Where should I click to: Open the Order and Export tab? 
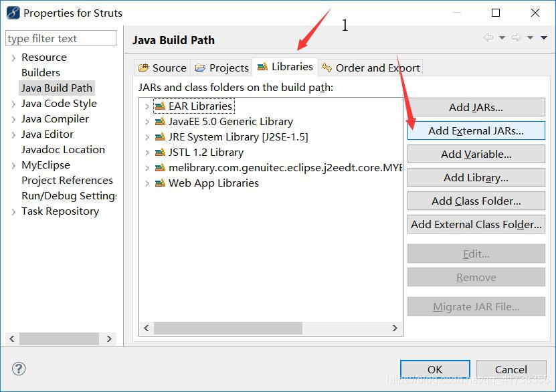click(371, 68)
